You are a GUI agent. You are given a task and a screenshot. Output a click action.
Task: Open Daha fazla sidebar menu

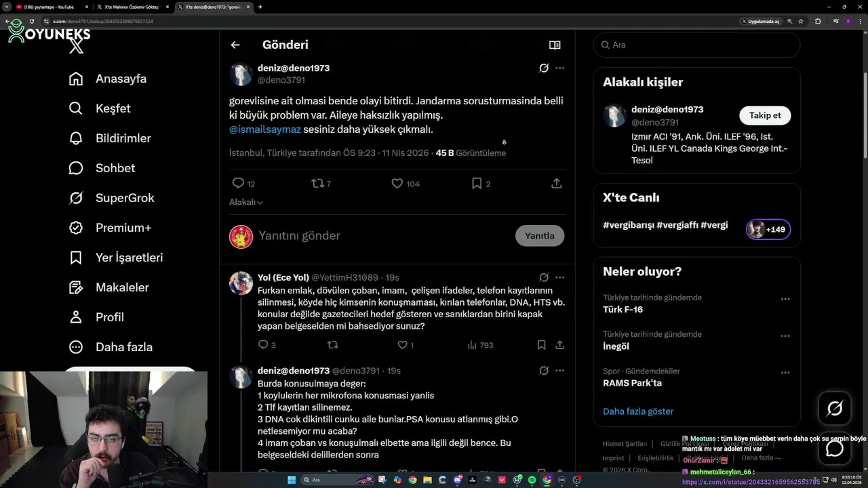pos(111,347)
